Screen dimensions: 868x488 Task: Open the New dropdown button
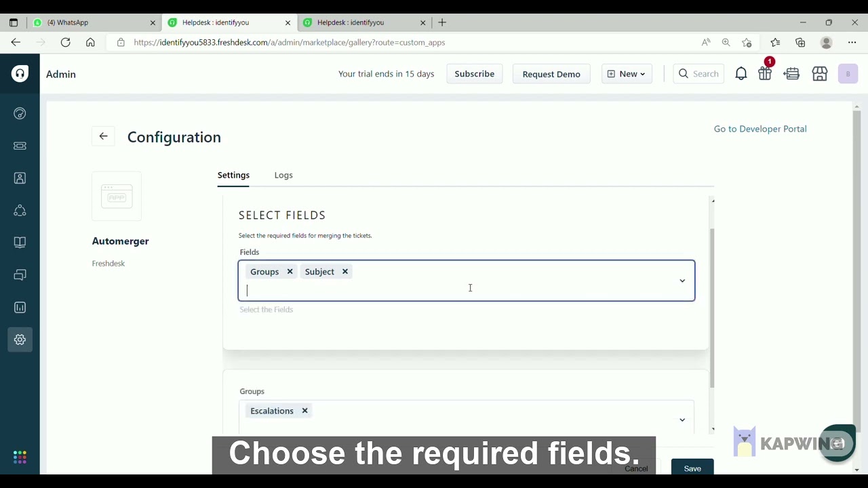pyautogui.click(x=627, y=74)
